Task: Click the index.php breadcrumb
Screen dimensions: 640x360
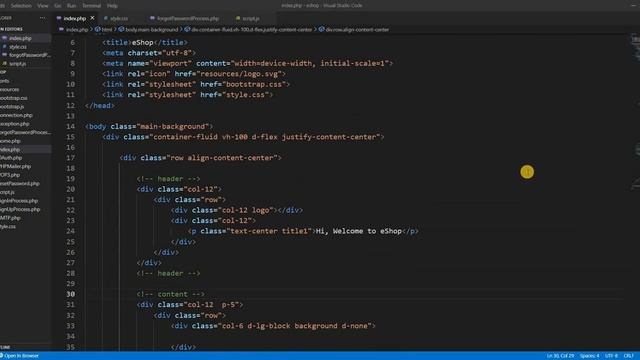Action: click(77, 29)
